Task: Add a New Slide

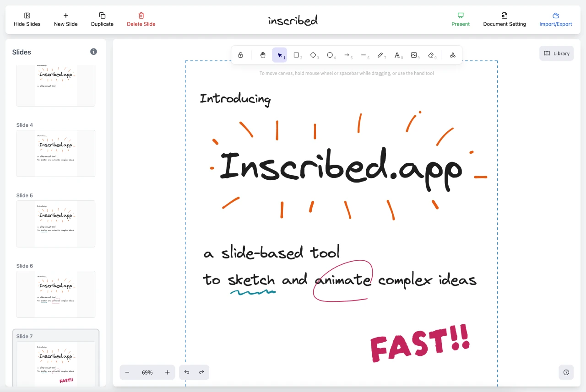Action: click(x=65, y=20)
